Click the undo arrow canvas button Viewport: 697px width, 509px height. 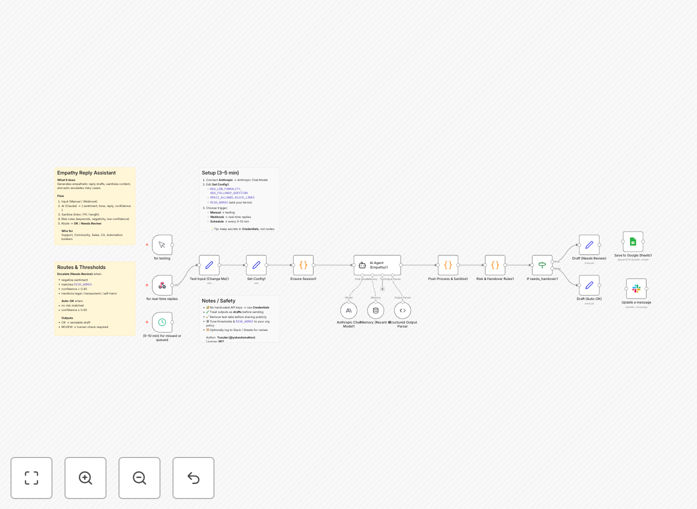coord(193,478)
